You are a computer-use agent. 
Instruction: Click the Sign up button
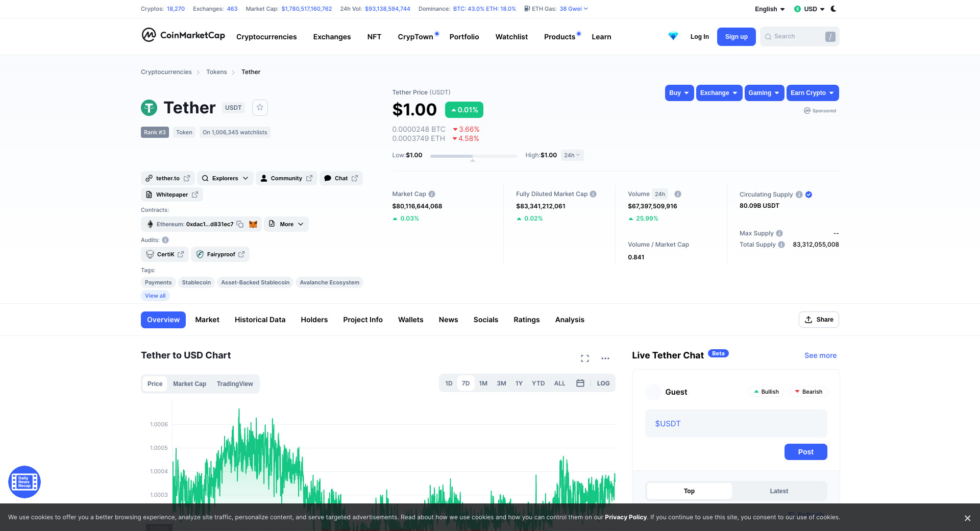(736, 37)
